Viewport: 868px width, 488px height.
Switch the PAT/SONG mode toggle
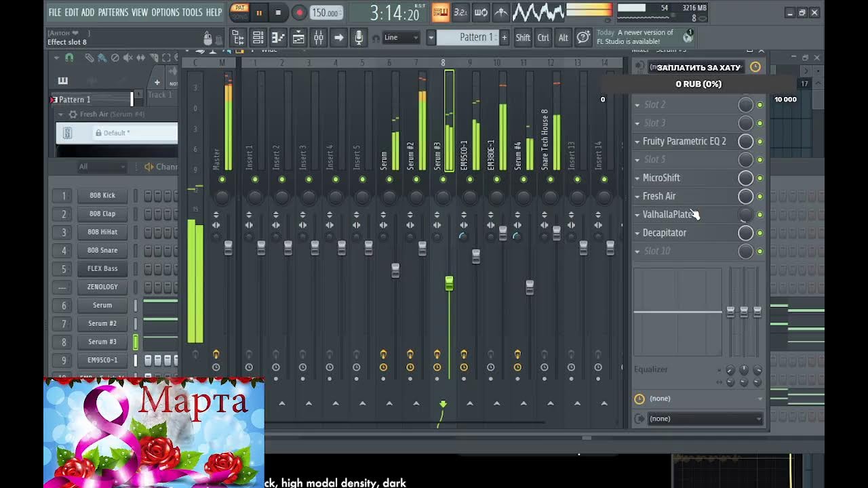click(x=239, y=12)
